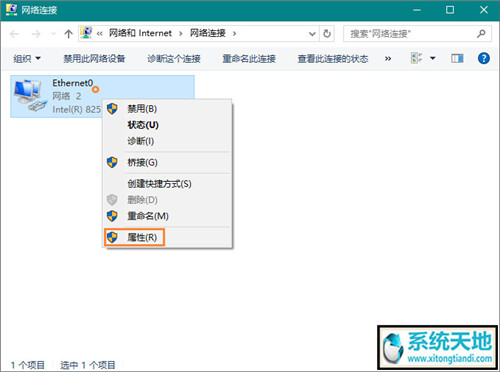Show more toolbar commands overflow chevron
Image resolution: width=500 pixels, height=372 pixels.
pyautogui.click(x=388, y=59)
